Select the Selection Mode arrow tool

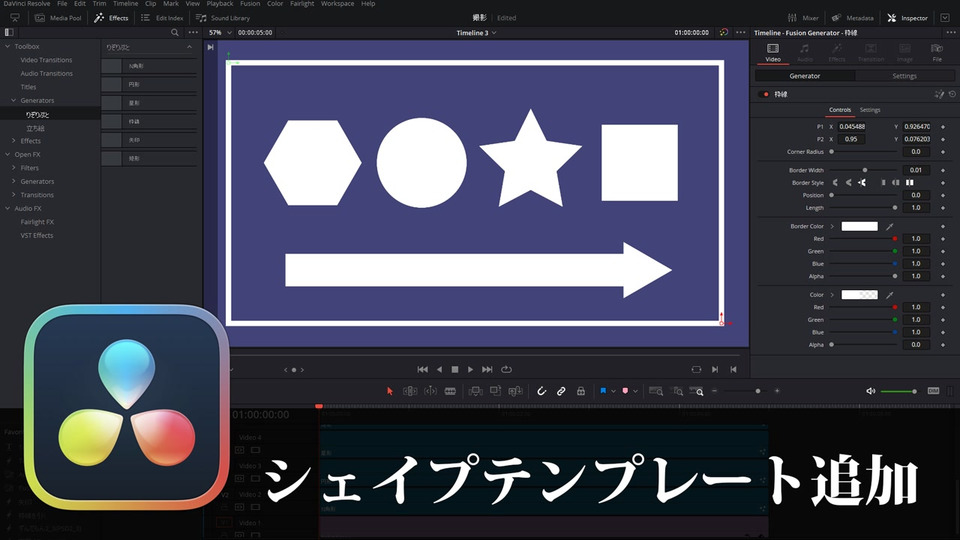click(389, 391)
